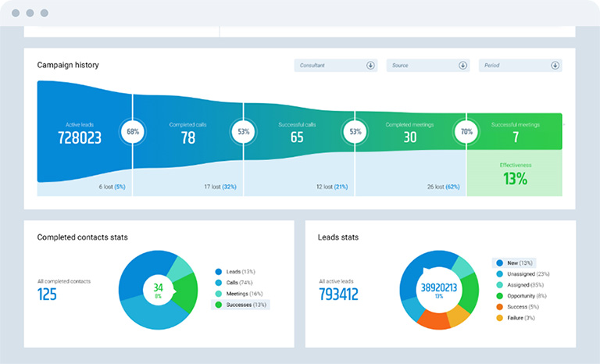Select Opportunity entry in Leads stats legend

click(x=525, y=296)
